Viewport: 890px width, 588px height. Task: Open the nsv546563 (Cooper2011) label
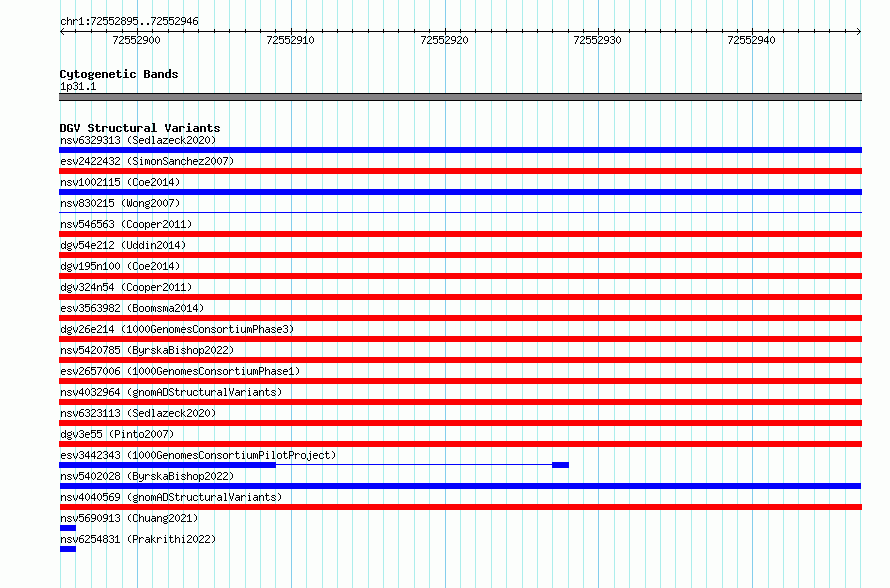[x=126, y=224]
